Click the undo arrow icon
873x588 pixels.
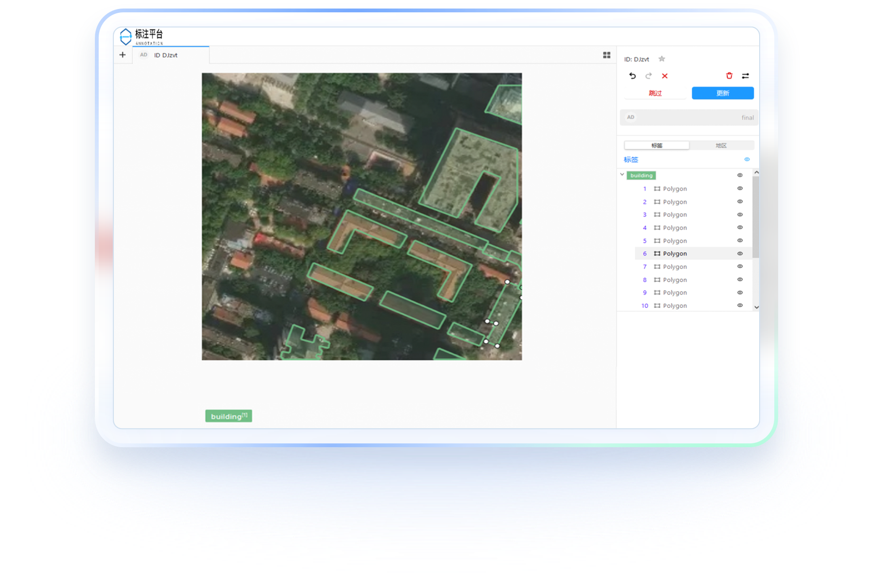point(632,76)
